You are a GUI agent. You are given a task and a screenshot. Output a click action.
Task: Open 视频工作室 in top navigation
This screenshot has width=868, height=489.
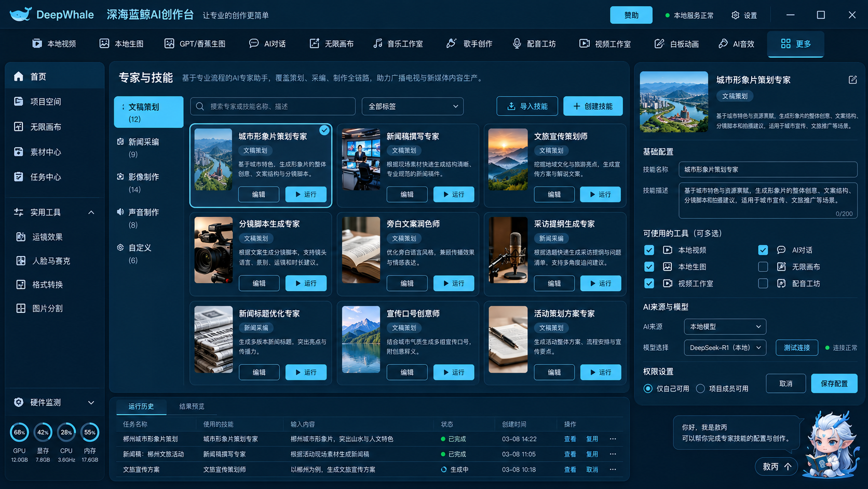pyautogui.click(x=605, y=44)
